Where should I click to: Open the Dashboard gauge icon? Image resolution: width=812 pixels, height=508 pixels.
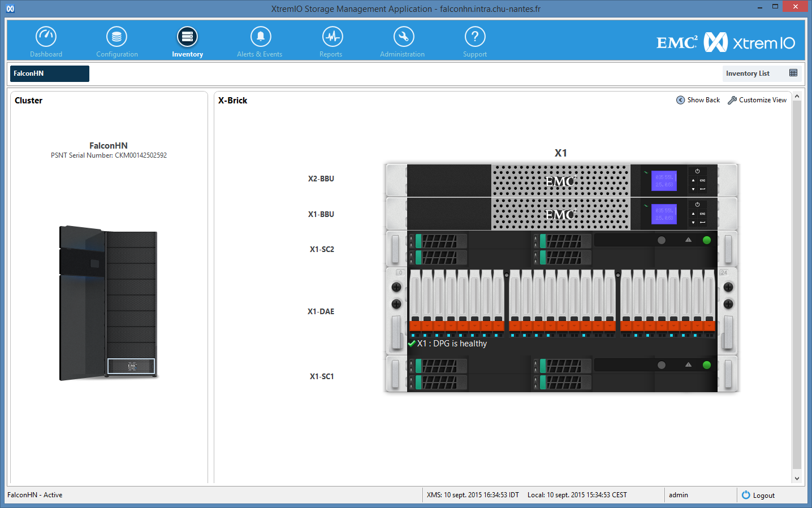coord(46,37)
